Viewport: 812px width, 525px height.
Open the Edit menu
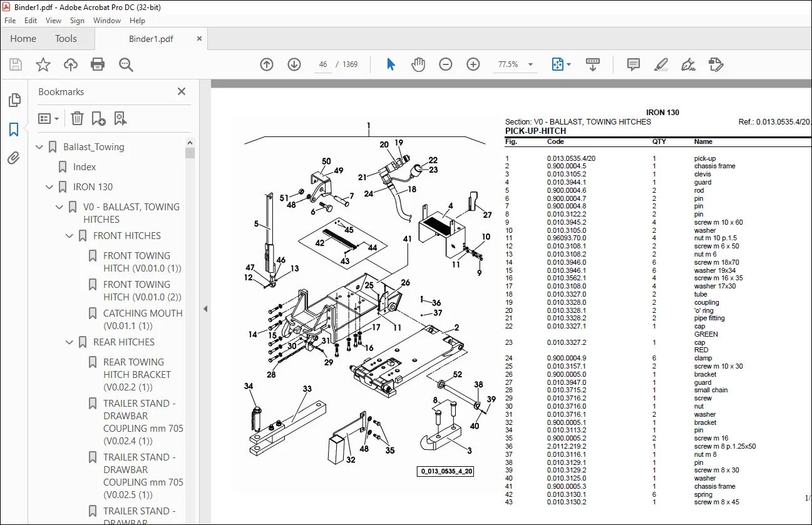click(31, 21)
